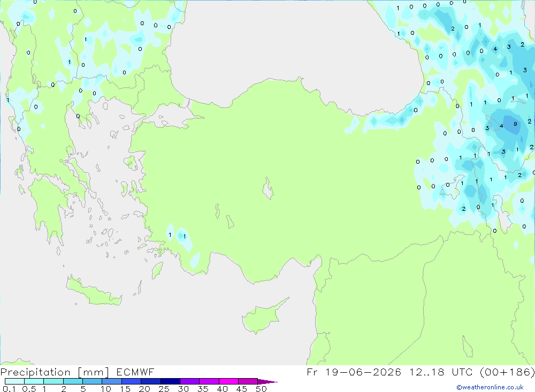Click the 1–2 mm legend color segment
Viewport: 535px width, 392px height.
[x=53, y=381]
